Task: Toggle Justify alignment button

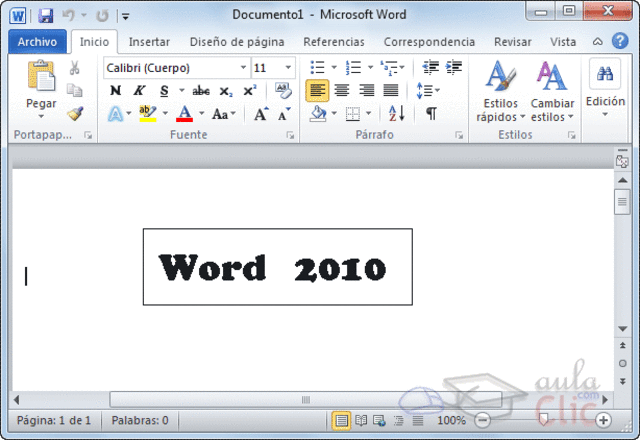Action: tap(391, 90)
